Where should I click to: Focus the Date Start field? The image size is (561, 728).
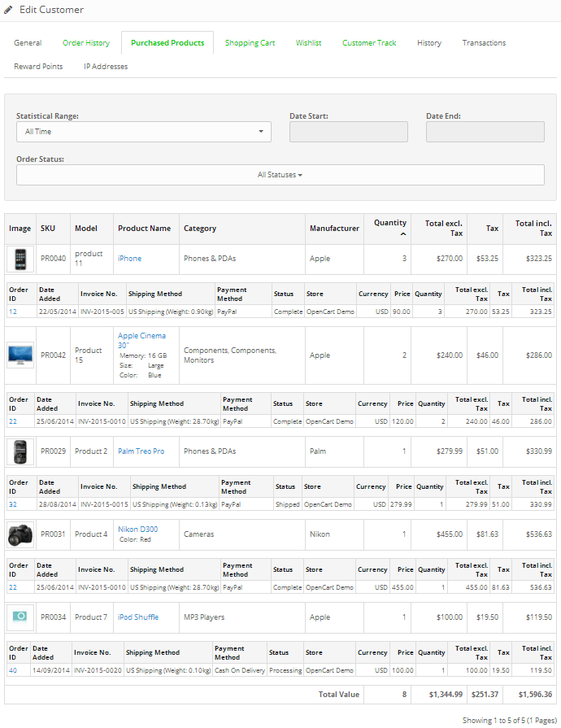point(349,132)
